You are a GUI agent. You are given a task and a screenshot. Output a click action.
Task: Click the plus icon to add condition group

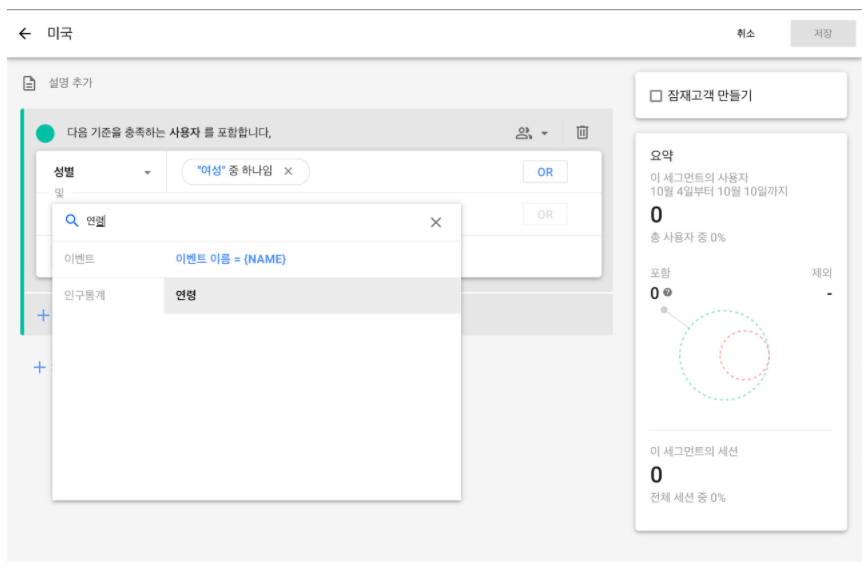(x=43, y=316)
